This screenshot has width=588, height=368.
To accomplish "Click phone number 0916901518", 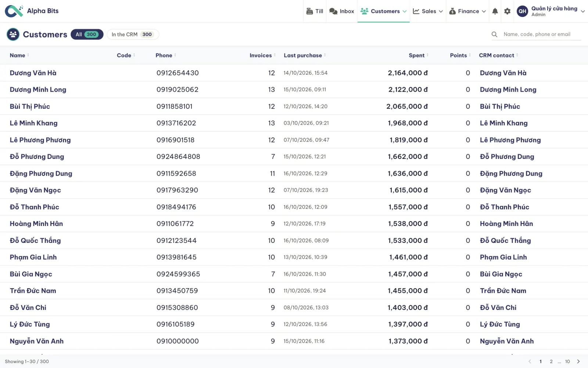I will coord(175,140).
